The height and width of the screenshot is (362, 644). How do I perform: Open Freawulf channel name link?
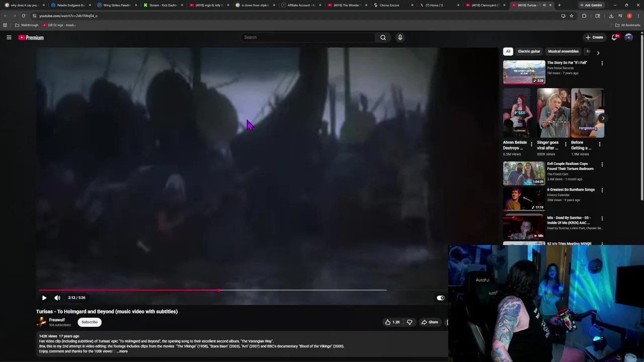pos(57,320)
